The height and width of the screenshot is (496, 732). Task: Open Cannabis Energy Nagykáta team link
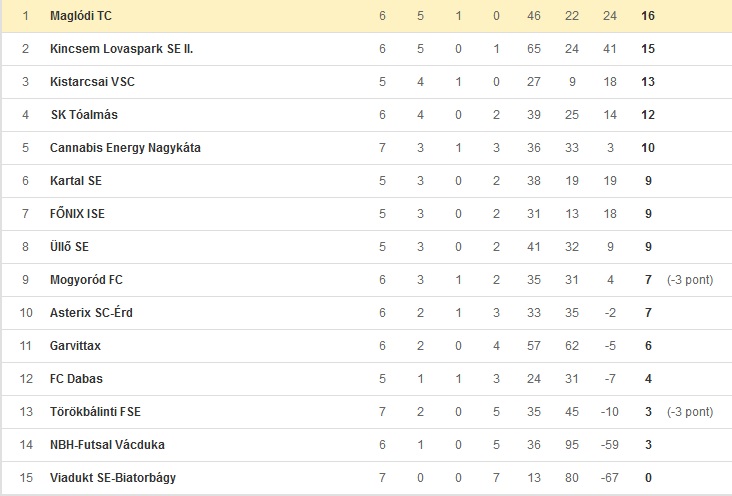click(x=125, y=148)
